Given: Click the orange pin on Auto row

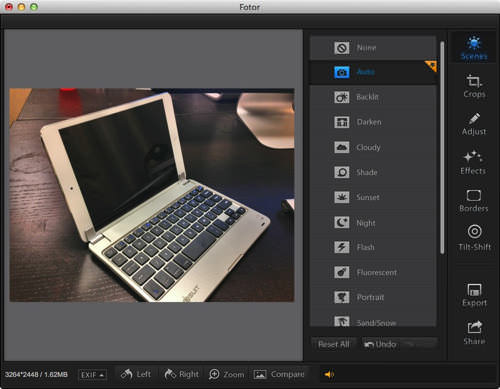Looking at the screenshot, I should coord(431,66).
